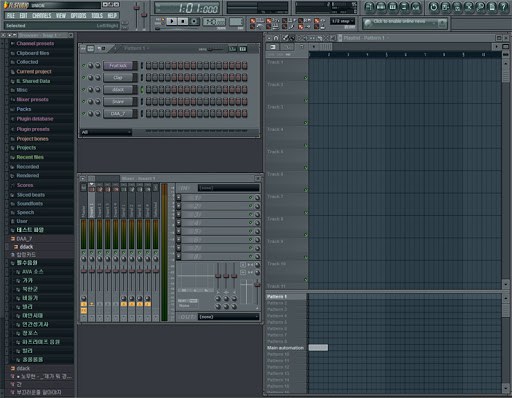Toggle the mute light of the first step sequencer channel
The height and width of the screenshot is (398, 512).
(84, 66)
